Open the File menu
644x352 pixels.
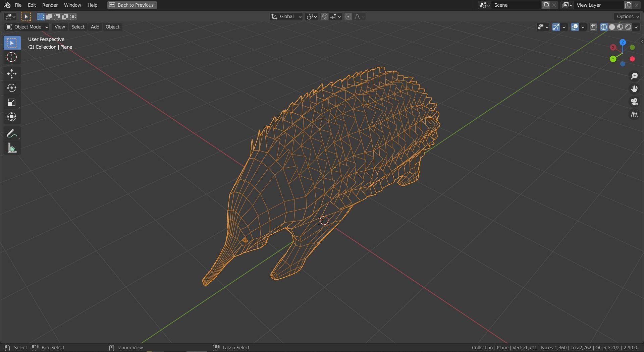[x=18, y=5]
